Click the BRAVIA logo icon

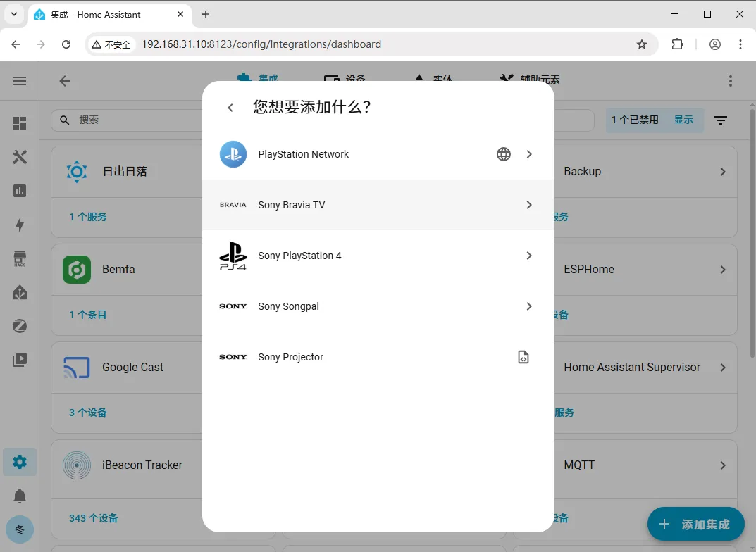[x=233, y=205]
